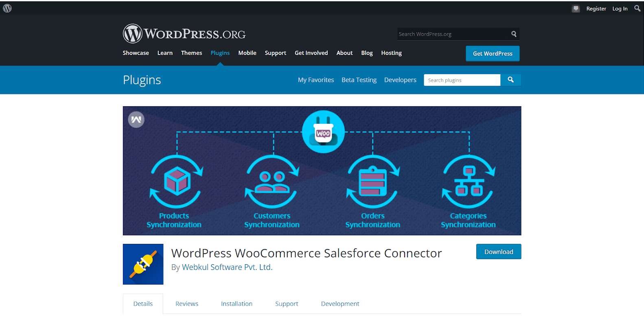This screenshot has height=320, width=644.
Task: Click the Orders Synchronization clipboard icon
Action: tap(372, 181)
